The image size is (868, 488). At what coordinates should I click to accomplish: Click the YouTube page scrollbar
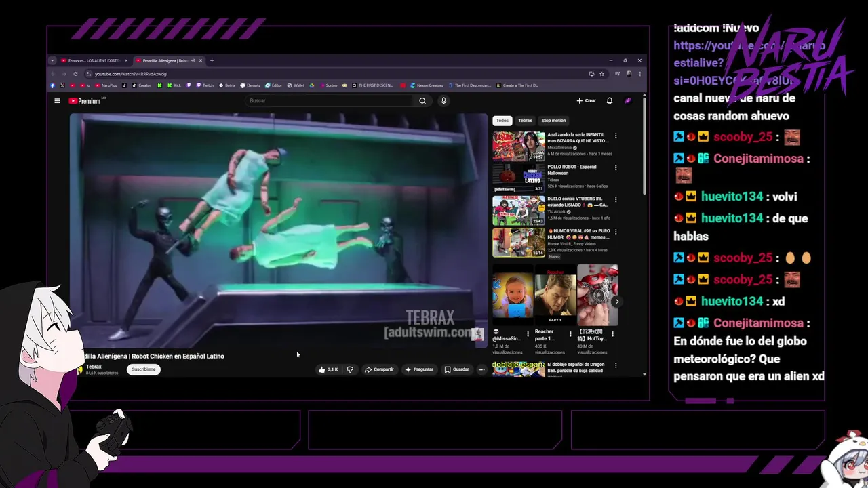coord(644,146)
